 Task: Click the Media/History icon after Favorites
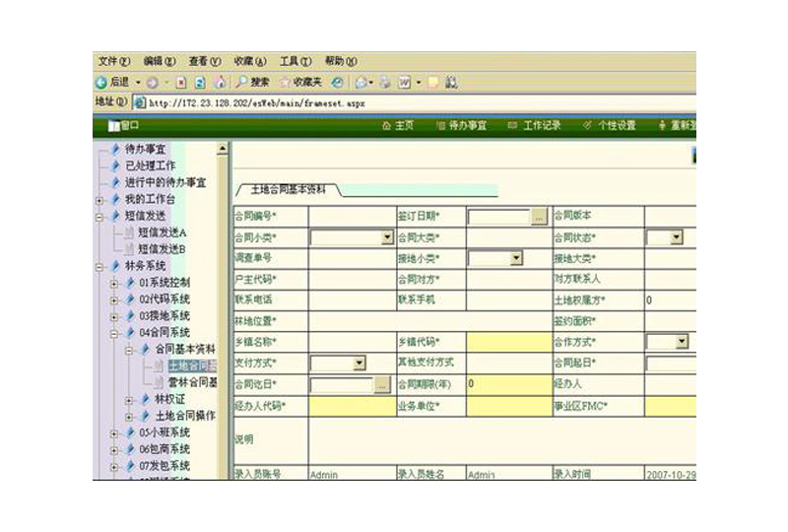click(x=338, y=83)
